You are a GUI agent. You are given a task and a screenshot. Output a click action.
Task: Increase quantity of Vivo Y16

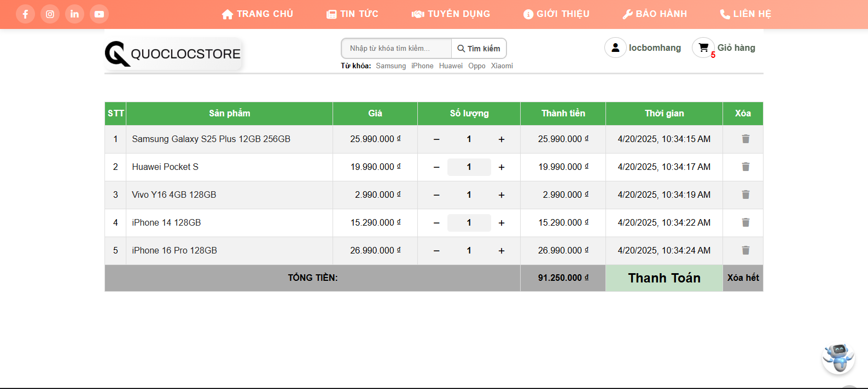coord(502,195)
